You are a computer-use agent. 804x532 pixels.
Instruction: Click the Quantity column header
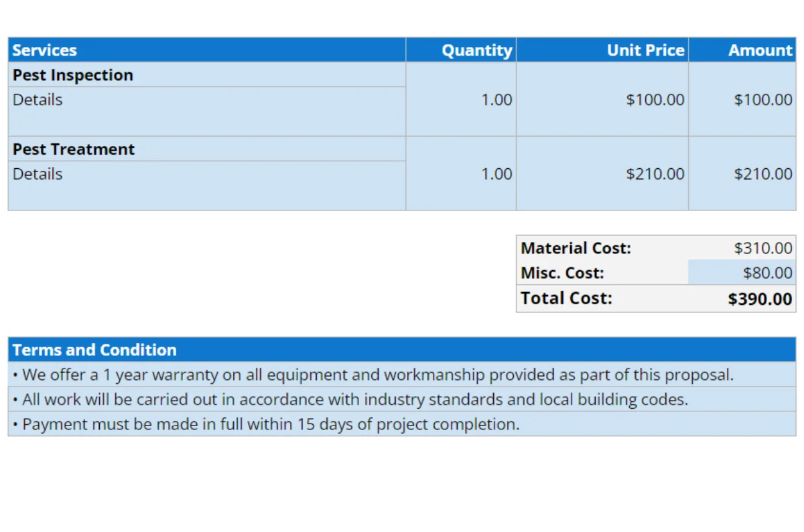pyautogui.click(x=476, y=50)
